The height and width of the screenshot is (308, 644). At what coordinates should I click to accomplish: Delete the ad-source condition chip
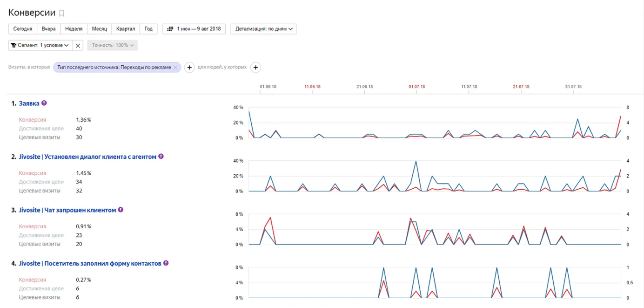(x=175, y=68)
